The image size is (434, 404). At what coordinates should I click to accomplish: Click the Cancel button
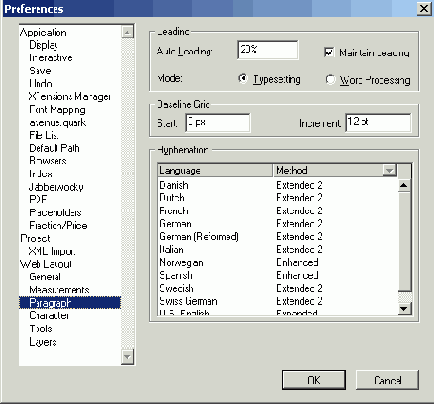(387, 380)
